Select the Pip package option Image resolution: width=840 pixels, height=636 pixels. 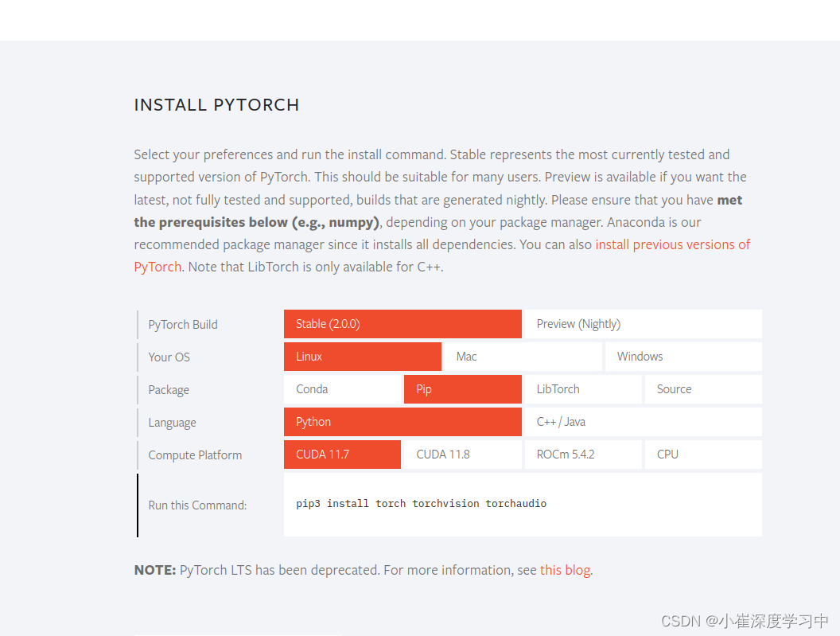(x=462, y=388)
